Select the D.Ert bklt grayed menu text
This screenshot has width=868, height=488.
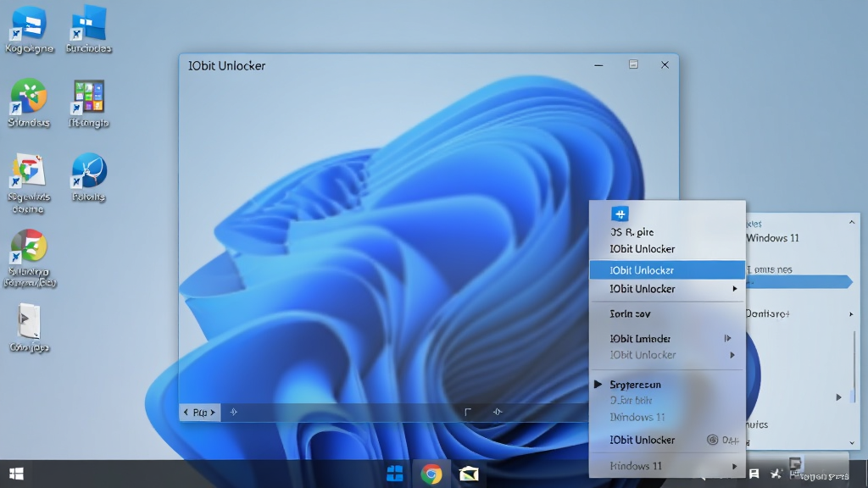coord(631,401)
